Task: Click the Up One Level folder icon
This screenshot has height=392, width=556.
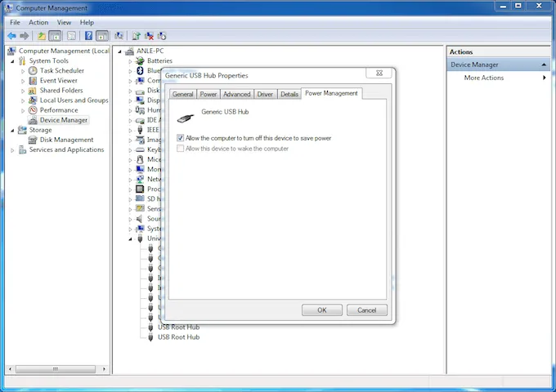Action: tap(41, 36)
